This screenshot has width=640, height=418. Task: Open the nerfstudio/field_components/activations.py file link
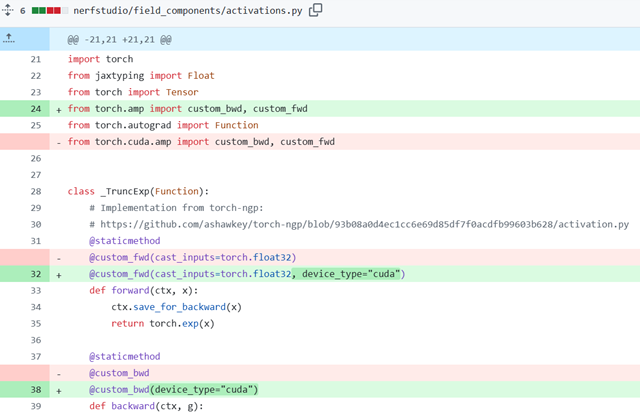tap(187, 10)
